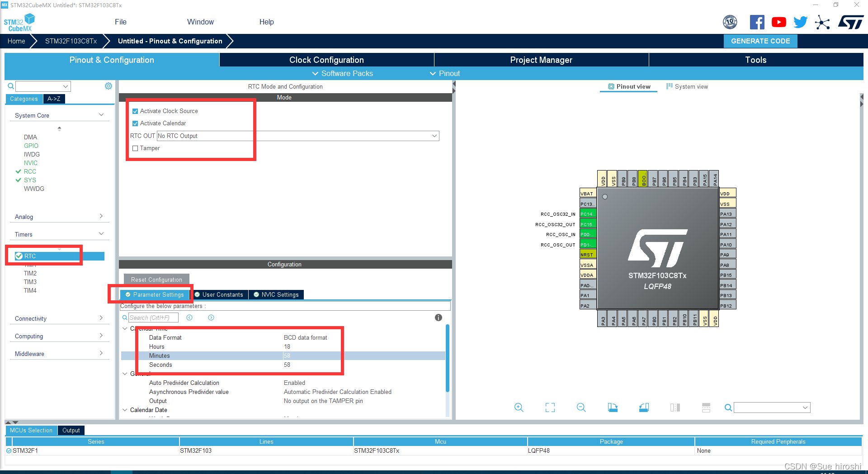Screen dimensions: 868x474
Task: Click the vertical flip view icon
Action: pyautogui.click(x=706, y=408)
